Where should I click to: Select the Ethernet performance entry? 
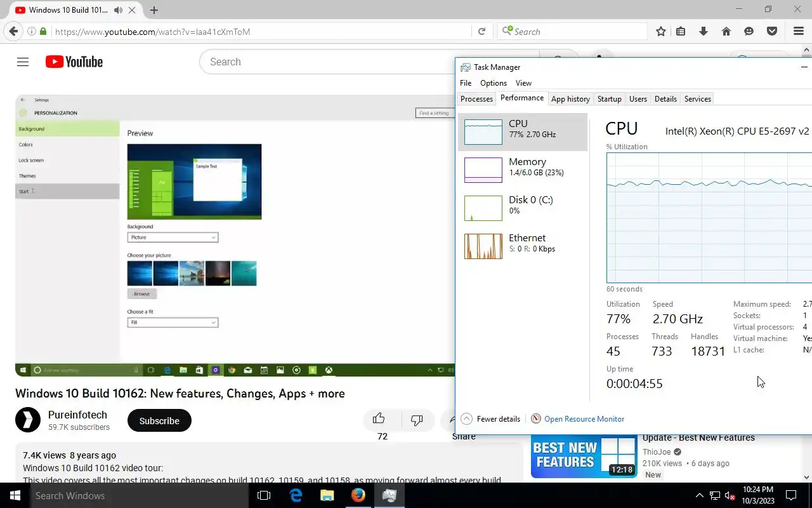(523, 246)
